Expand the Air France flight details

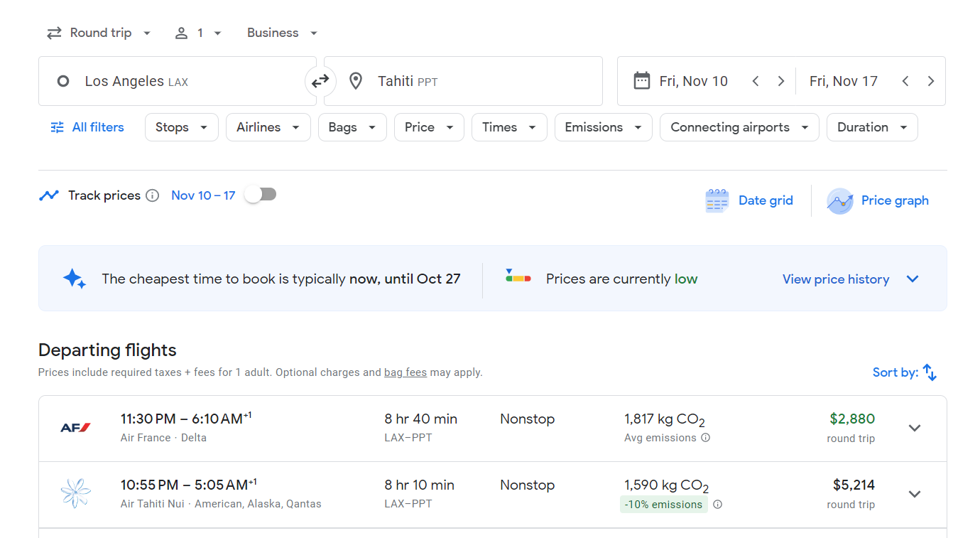914,428
